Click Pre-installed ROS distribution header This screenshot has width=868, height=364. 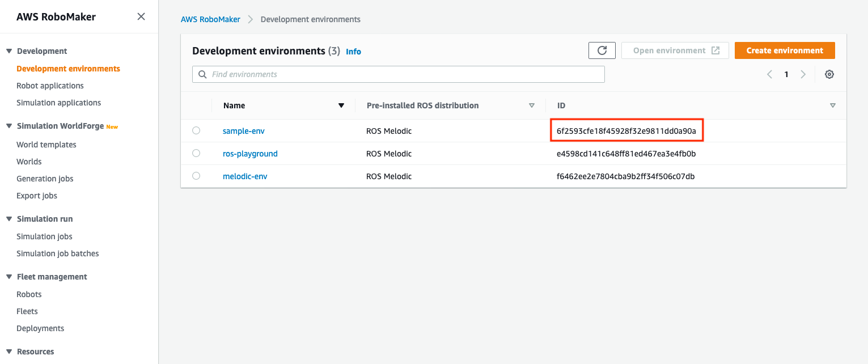(422, 105)
